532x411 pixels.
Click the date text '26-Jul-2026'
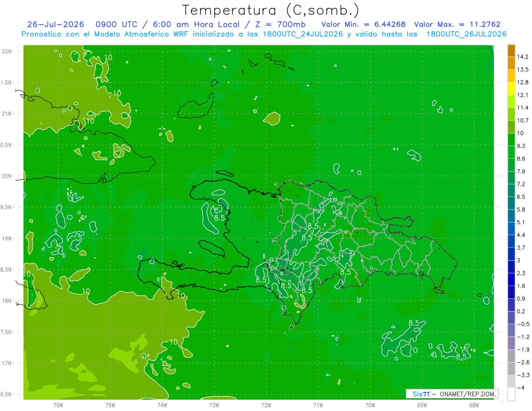[x=55, y=24]
